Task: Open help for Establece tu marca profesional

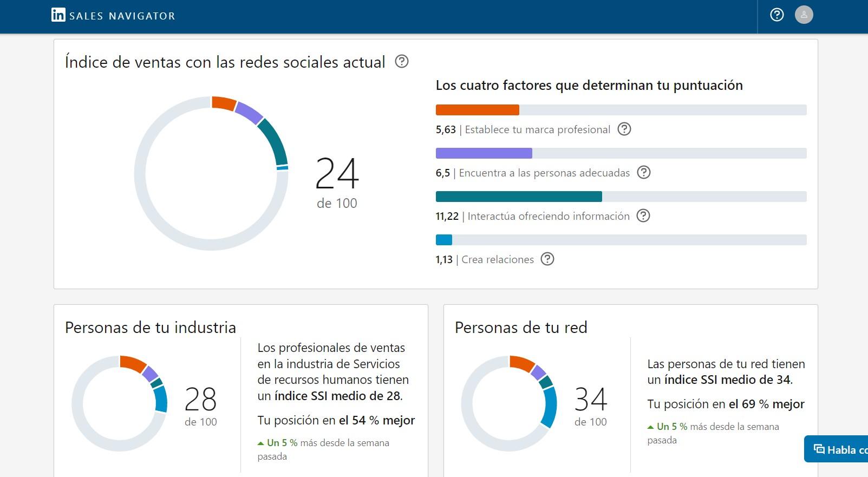Action: coord(624,129)
